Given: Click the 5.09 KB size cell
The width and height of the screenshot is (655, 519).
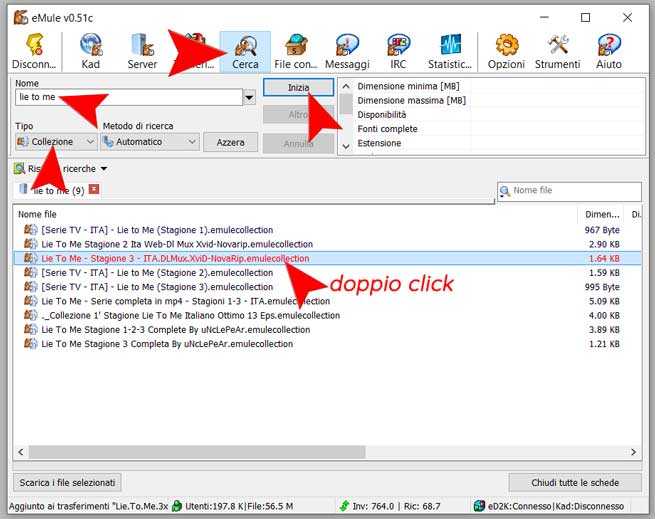Looking at the screenshot, I should tap(604, 301).
